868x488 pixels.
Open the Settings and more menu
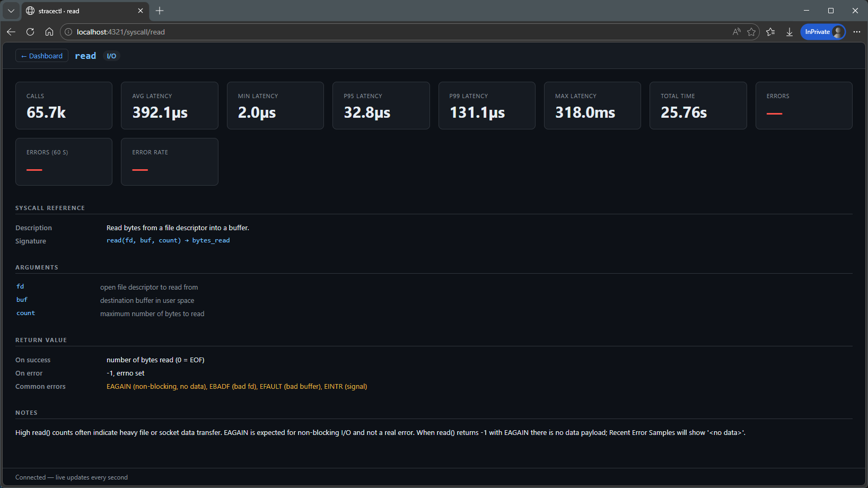(857, 32)
